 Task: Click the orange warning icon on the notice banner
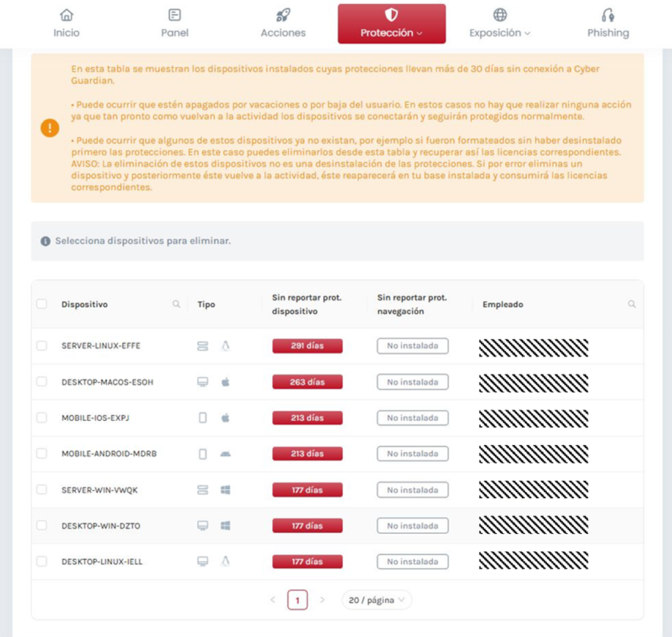49,128
